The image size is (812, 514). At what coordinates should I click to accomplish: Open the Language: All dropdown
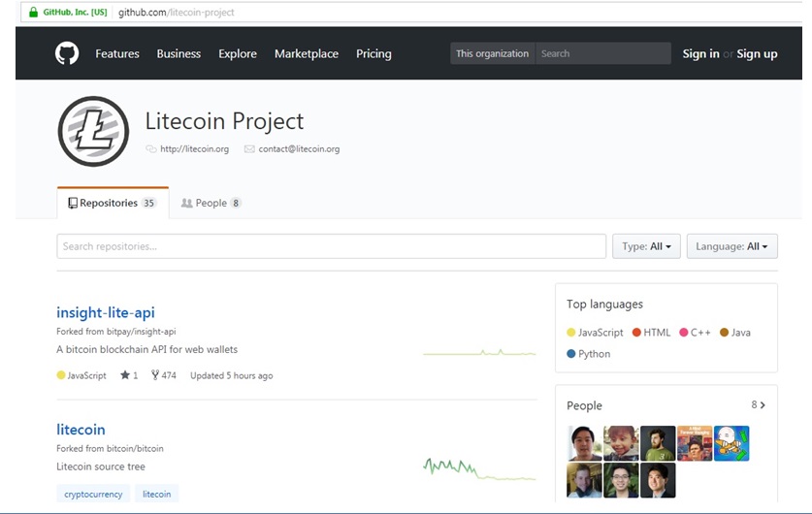pos(731,246)
